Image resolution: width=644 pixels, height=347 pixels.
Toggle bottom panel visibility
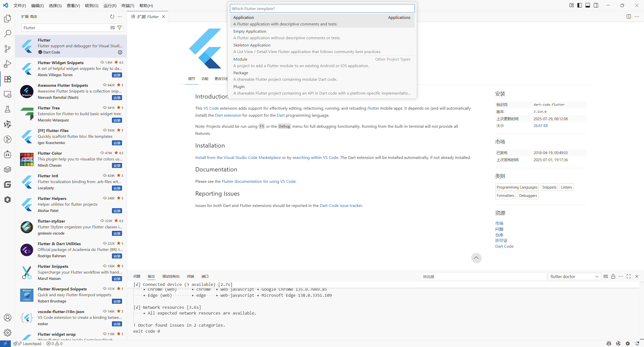(x=588, y=6)
